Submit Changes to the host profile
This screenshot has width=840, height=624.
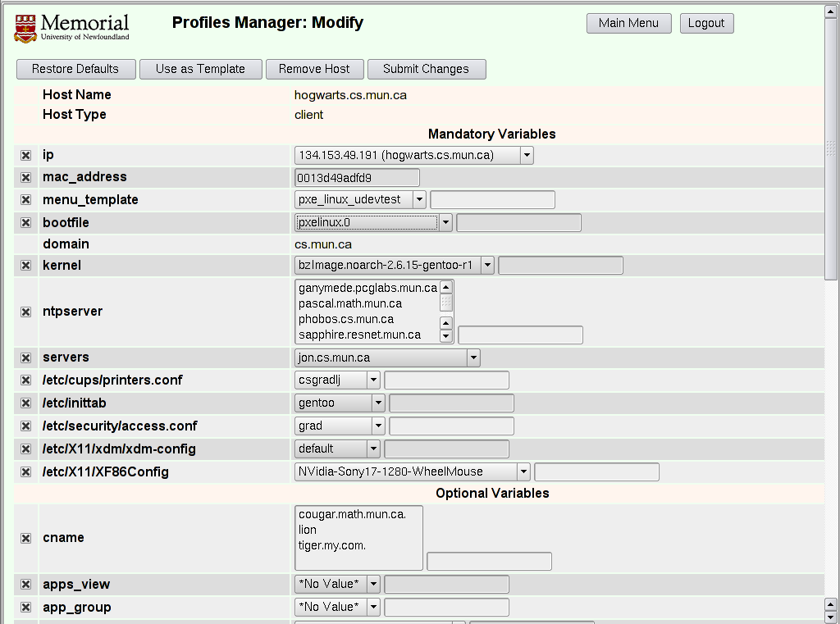[427, 69]
